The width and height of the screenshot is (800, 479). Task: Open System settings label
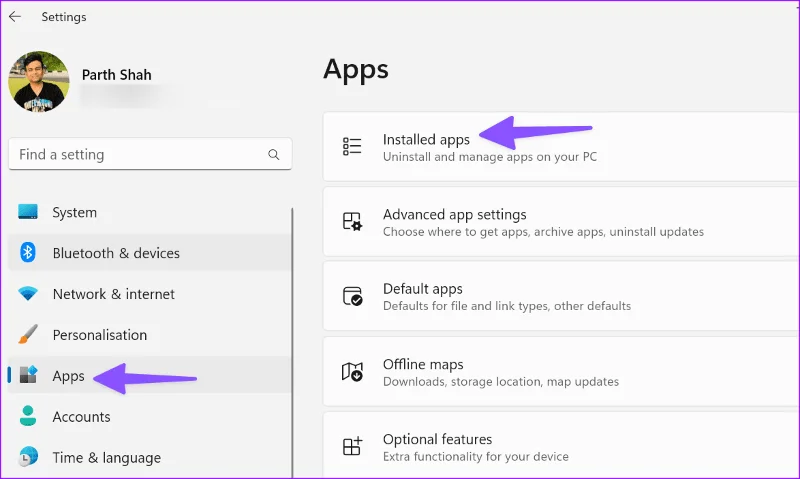coord(74,212)
